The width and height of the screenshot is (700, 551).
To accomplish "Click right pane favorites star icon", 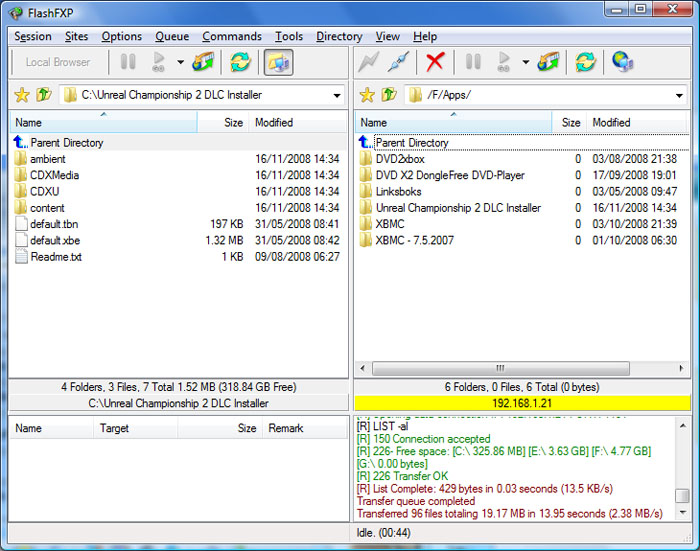I will click(x=367, y=95).
